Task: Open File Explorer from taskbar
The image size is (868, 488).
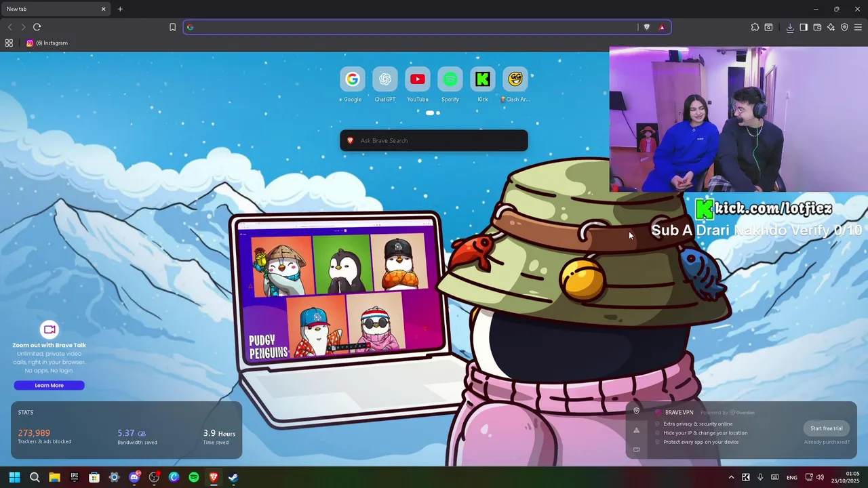Action: coord(54,477)
